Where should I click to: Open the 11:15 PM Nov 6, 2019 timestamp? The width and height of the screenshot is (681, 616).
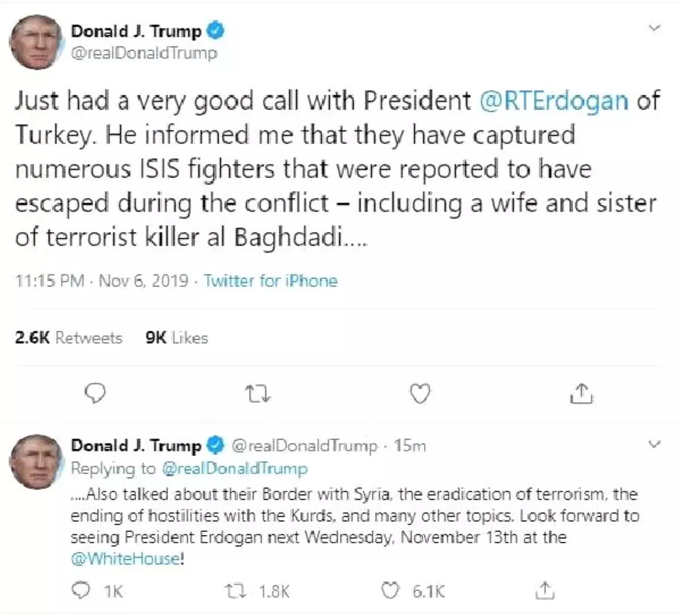(x=102, y=281)
